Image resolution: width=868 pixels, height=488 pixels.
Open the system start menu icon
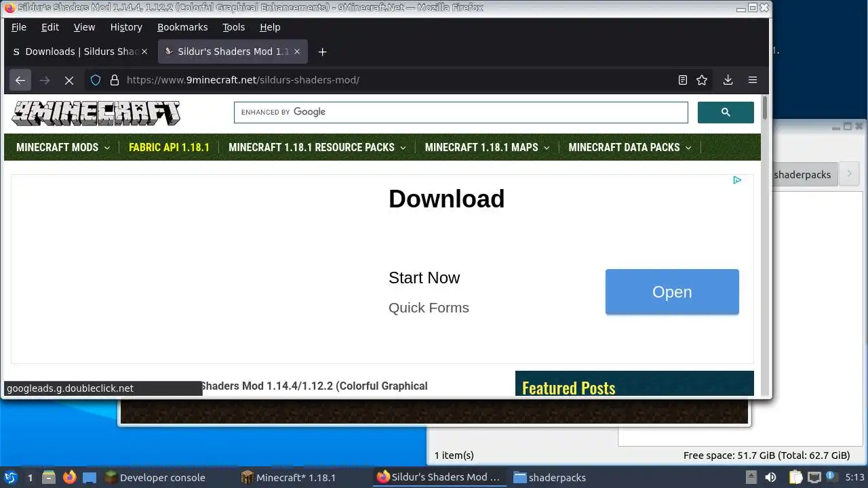point(11,477)
